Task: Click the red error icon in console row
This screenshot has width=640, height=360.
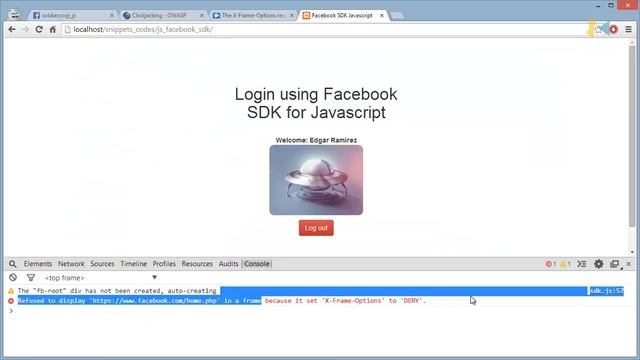Action: (x=11, y=301)
